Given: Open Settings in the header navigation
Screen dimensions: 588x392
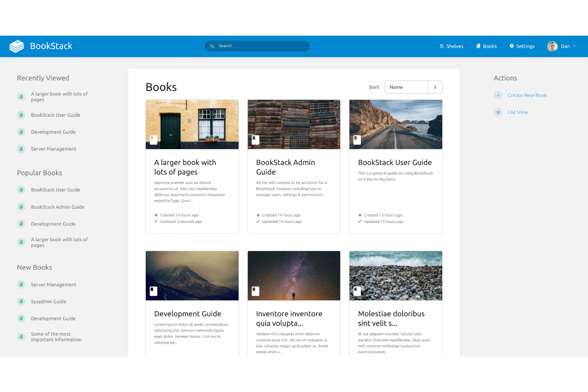Looking at the screenshot, I should (x=522, y=46).
